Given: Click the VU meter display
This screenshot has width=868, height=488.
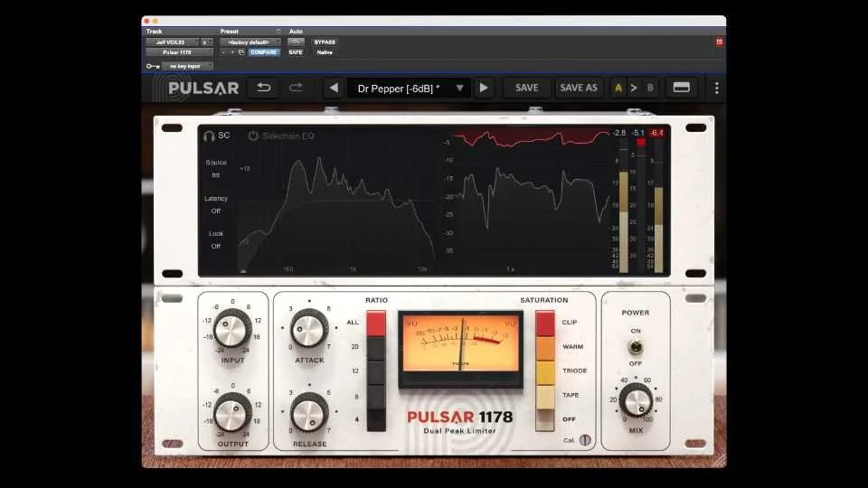Looking at the screenshot, I should coord(460,350).
